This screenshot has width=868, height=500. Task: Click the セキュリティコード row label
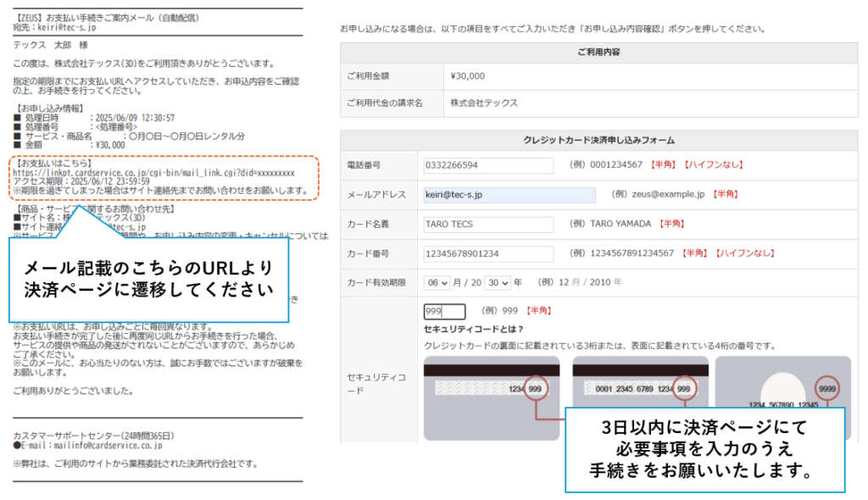tap(376, 383)
